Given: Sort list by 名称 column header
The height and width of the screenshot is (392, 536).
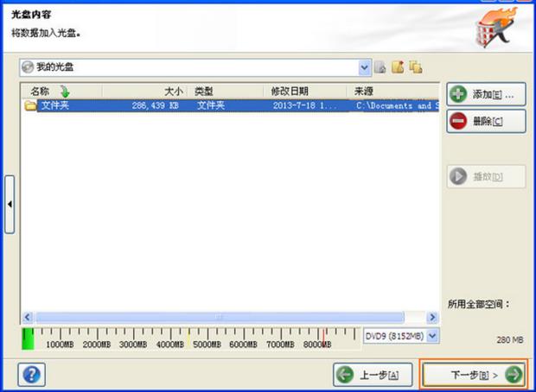Looking at the screenshot, I should 52,91.
